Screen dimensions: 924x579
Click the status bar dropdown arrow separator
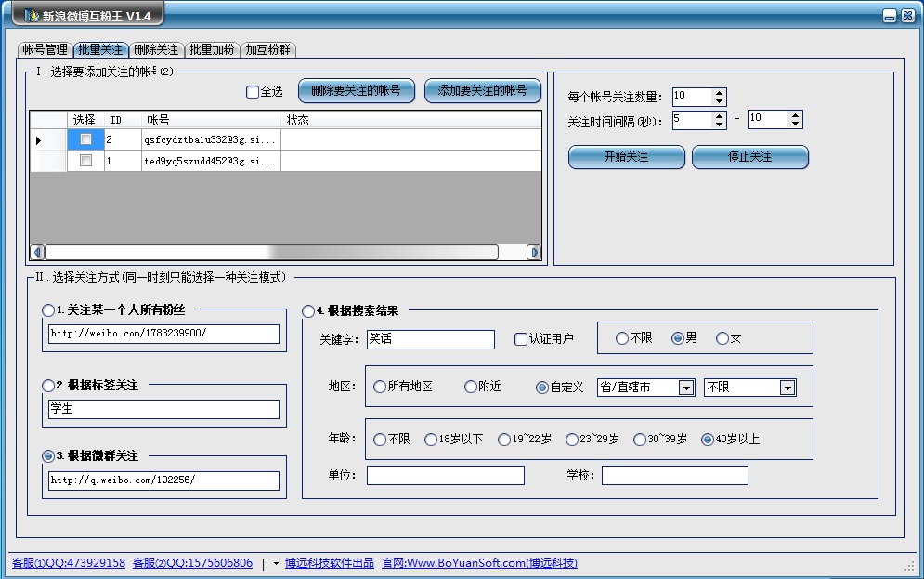[276, 564]
